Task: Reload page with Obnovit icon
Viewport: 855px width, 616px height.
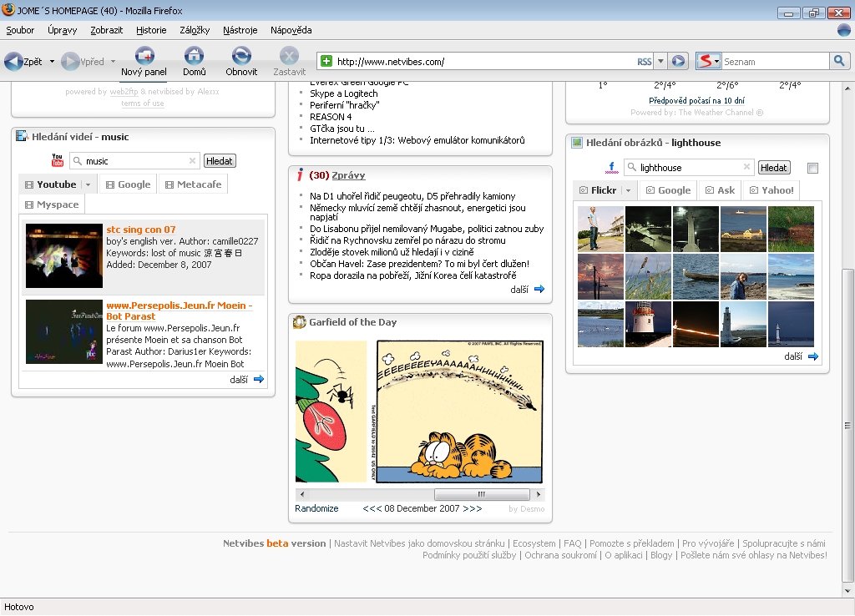Action: pyautogui.click(x=241, y=56)
